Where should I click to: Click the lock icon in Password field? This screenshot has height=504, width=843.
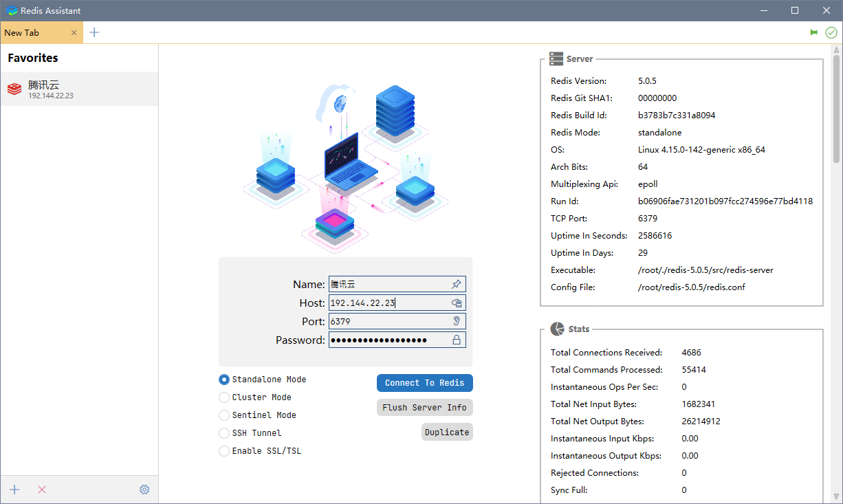457,340
